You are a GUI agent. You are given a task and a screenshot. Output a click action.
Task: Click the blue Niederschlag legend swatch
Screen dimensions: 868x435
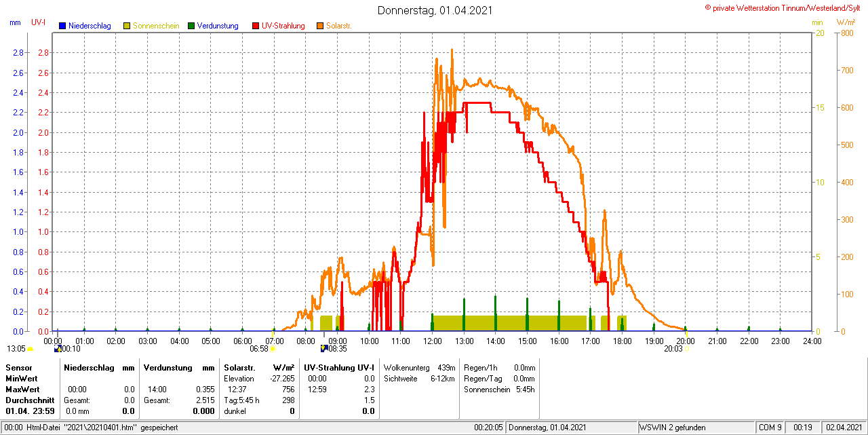[63, 26]
